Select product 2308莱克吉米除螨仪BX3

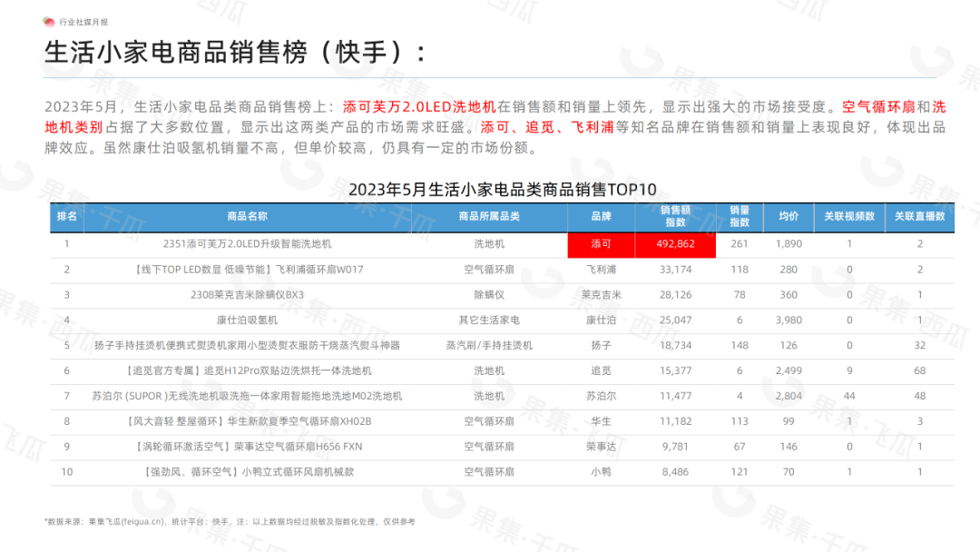[247, 294]
